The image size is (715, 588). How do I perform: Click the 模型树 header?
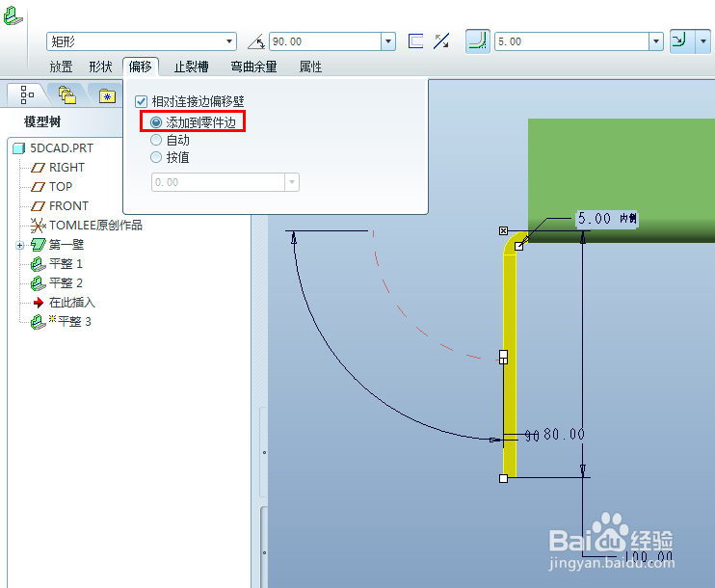[42, 121]
